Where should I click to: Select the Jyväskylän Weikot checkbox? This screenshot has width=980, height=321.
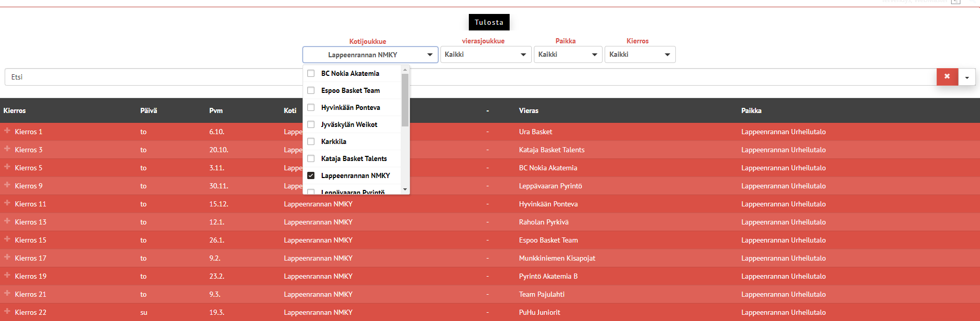311,124
